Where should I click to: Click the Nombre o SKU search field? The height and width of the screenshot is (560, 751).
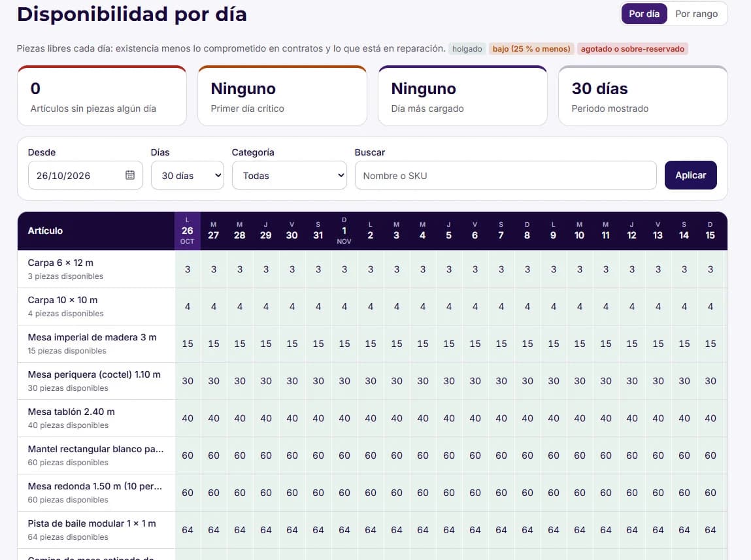(x=505, y=175)
